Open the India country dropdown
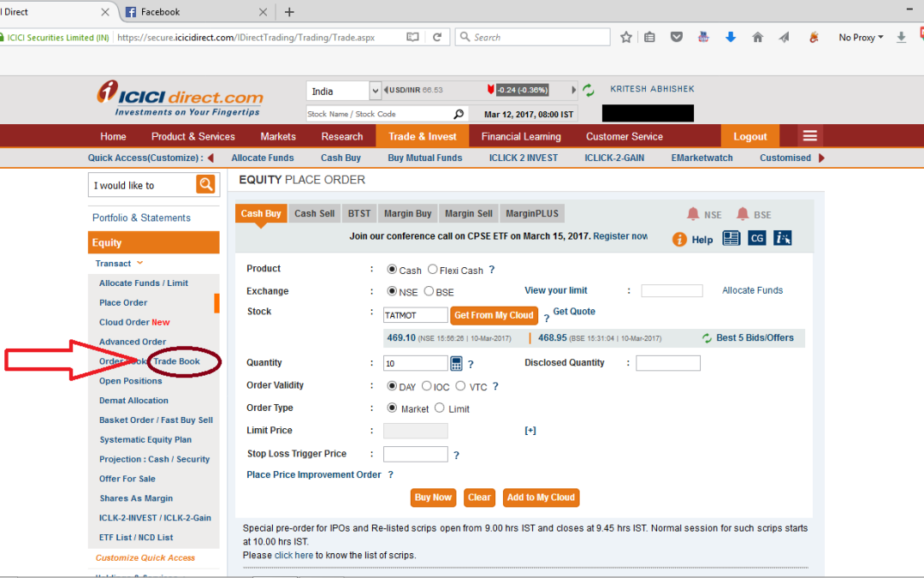This screenshot has width=924, height=578. click(x=344, y=91)
